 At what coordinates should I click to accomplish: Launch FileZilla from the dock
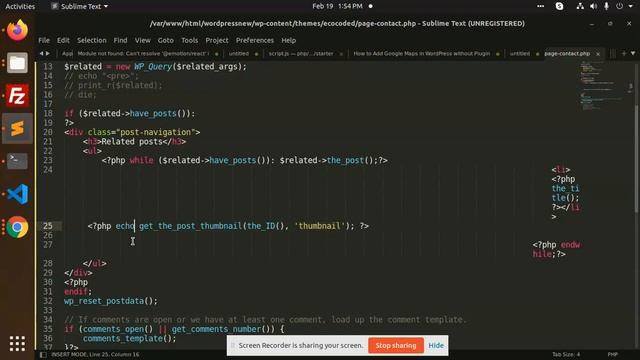coord(17,96)
